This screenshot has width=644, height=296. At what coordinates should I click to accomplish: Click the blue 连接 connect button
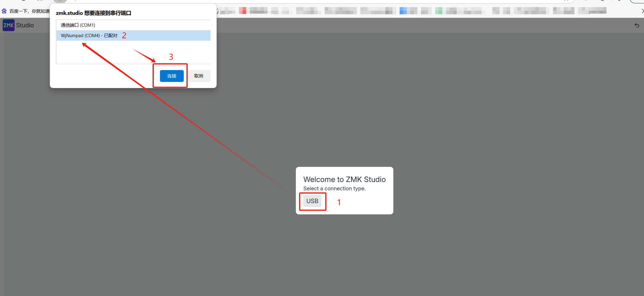pos(172,76)
